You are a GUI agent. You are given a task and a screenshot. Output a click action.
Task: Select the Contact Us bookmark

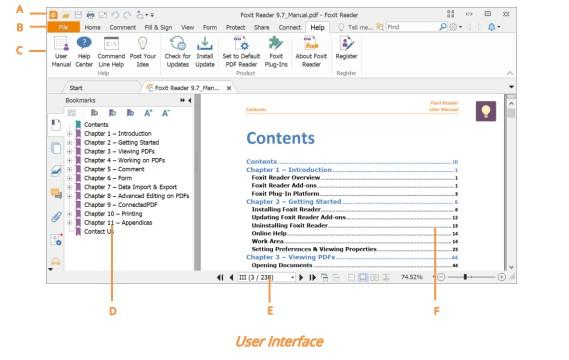pyautogui.click(x=99, y=232)
